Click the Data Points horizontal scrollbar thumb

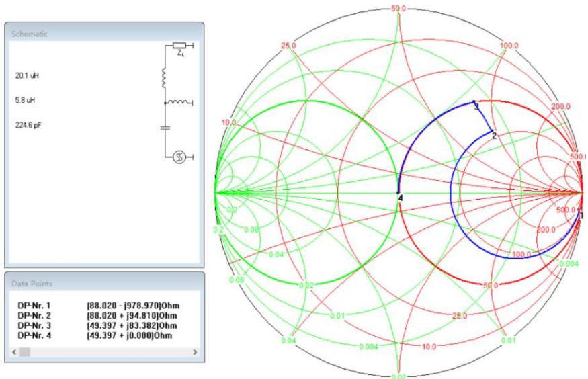(26, 351)
